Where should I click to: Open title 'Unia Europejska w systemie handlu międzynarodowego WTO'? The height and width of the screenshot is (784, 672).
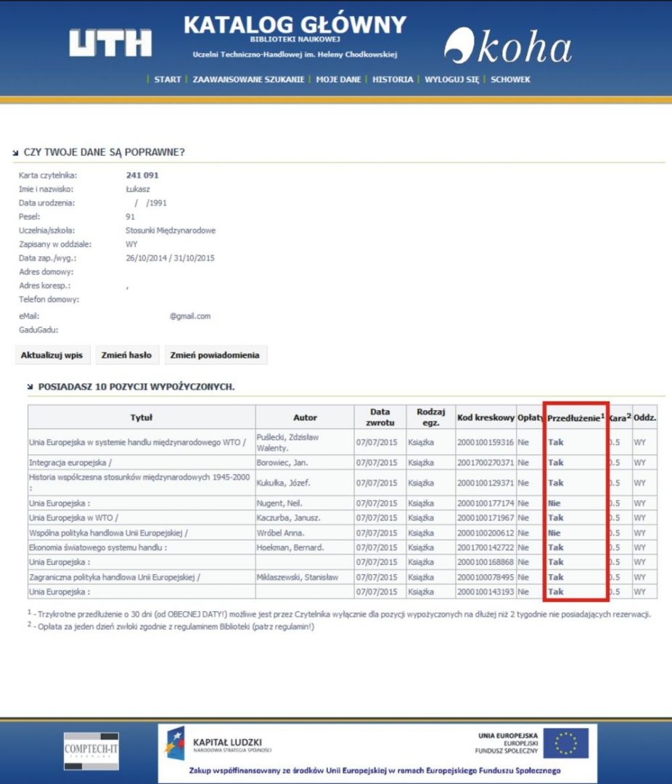coord(137,443)
